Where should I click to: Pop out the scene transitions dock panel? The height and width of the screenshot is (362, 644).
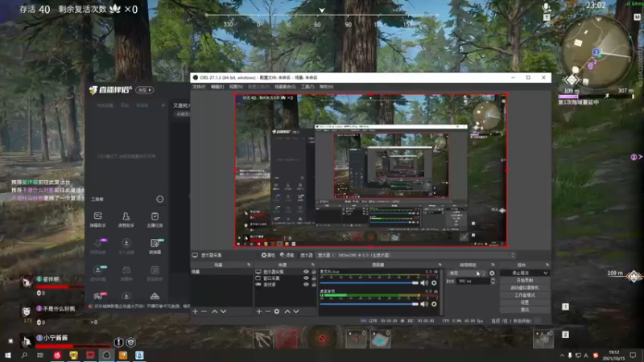coord(493,265)
